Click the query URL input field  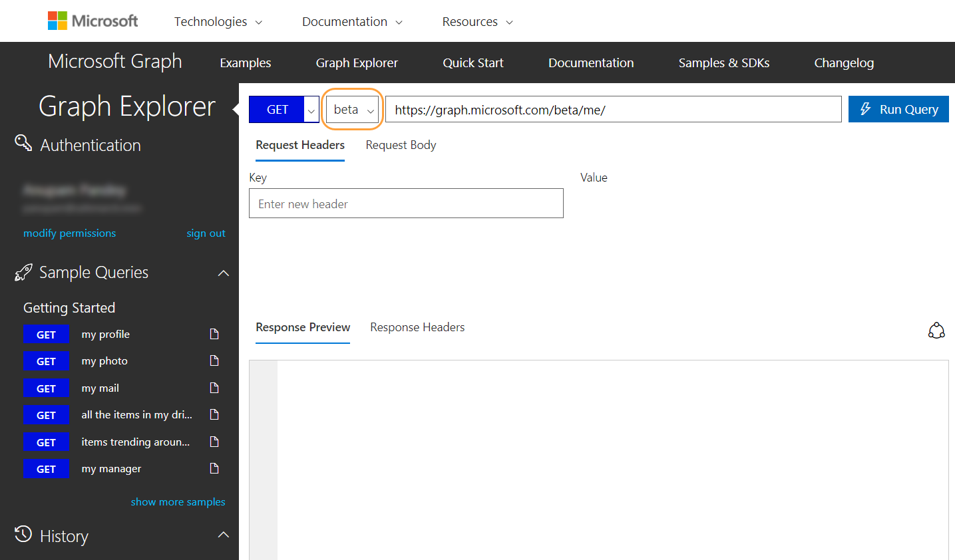(x=614, y=110)
